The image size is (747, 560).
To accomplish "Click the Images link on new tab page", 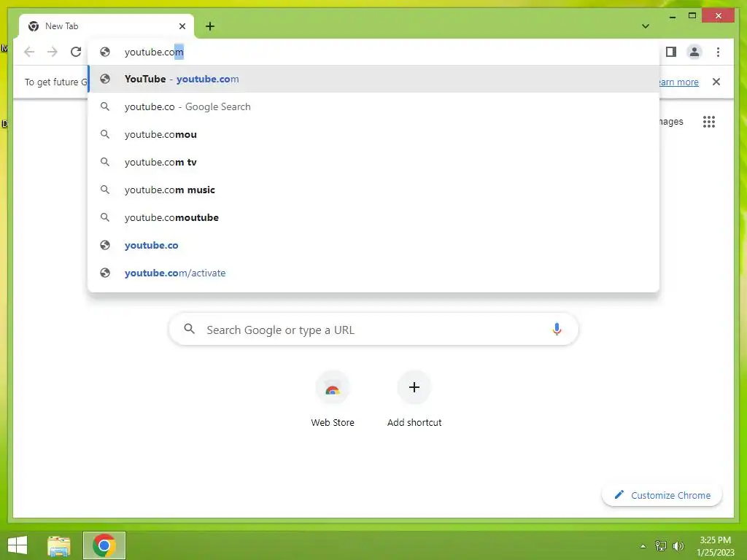I will tap(671, 122).
